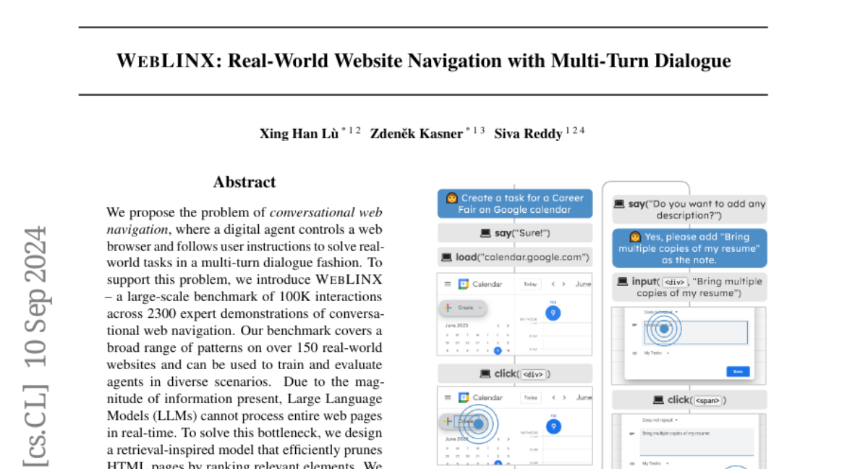Click the blue circled date 9 under FRI
The height and width of the screenshot is (469, 868).
click(x=554, y=313)
